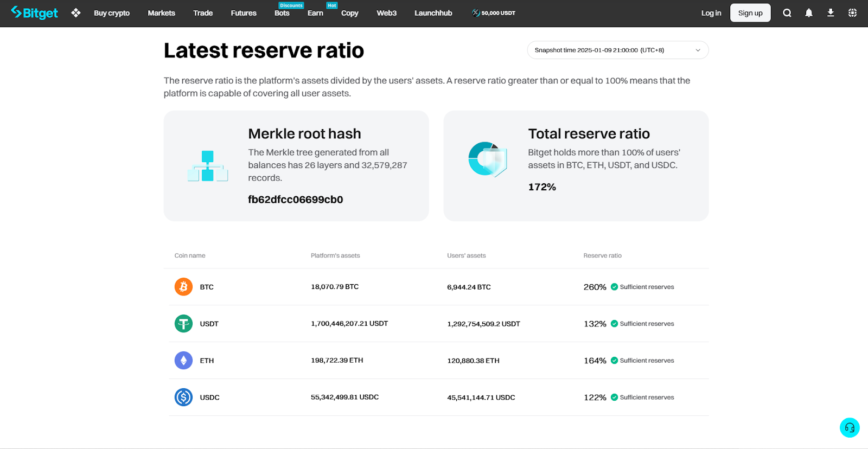Click the ETH coin icon
This screenshot has width=868, height=449.
pyautogui.click(x=183, y=361)
